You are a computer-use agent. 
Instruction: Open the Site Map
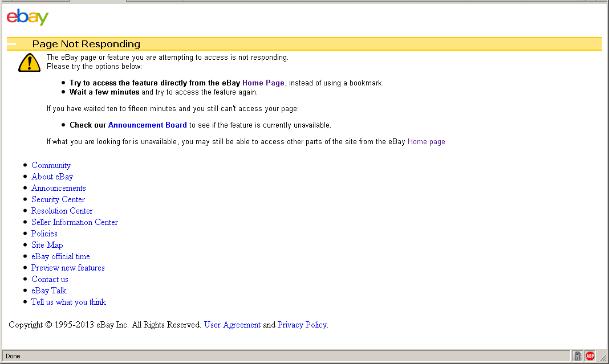point(47,246)
